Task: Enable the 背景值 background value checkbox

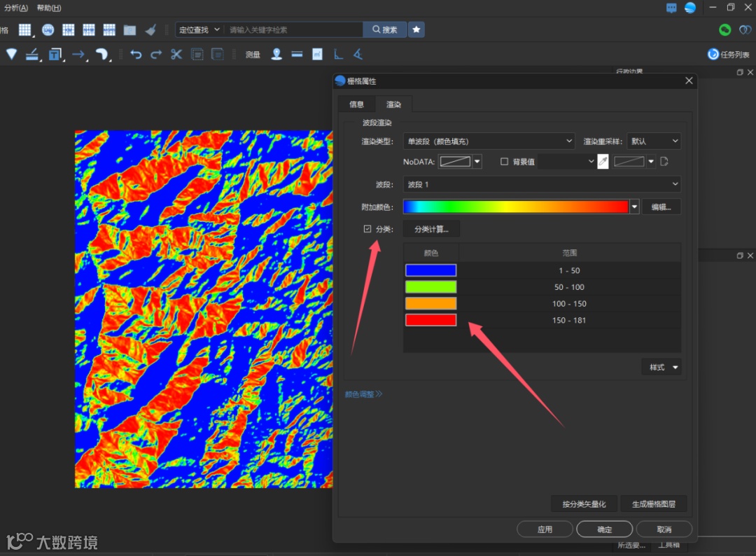Action: click(505, 162)
